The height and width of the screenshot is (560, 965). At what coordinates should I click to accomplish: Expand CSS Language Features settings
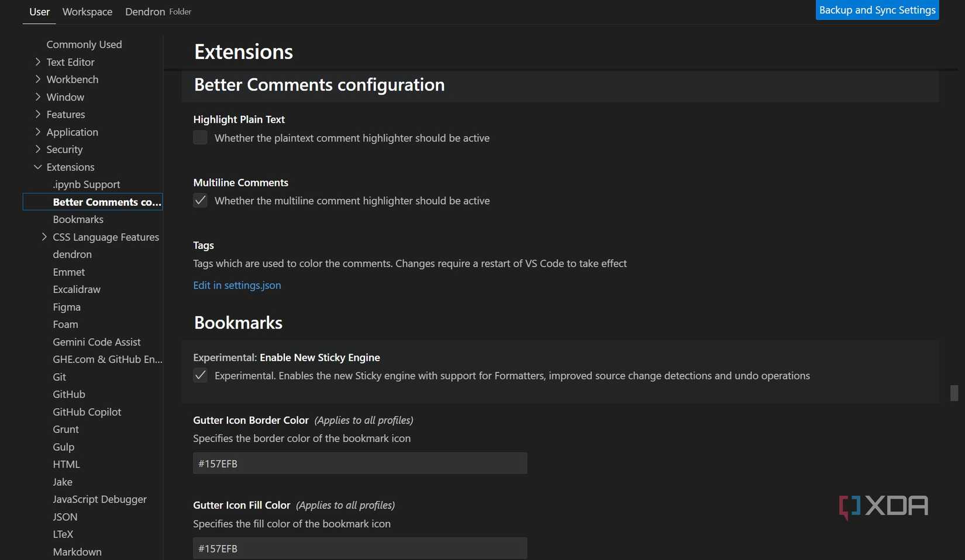tap(44, 237)
